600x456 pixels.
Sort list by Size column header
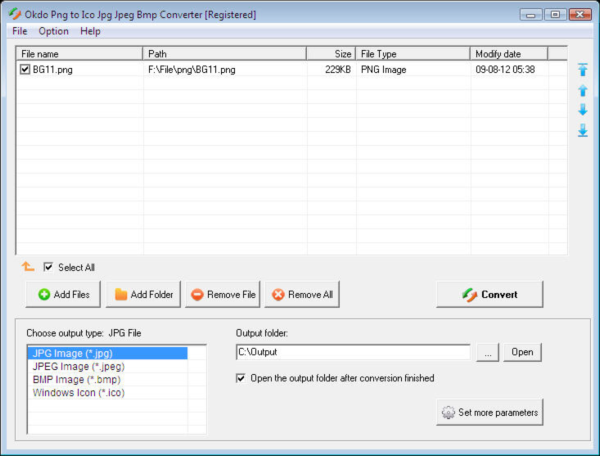pos(331,54)
